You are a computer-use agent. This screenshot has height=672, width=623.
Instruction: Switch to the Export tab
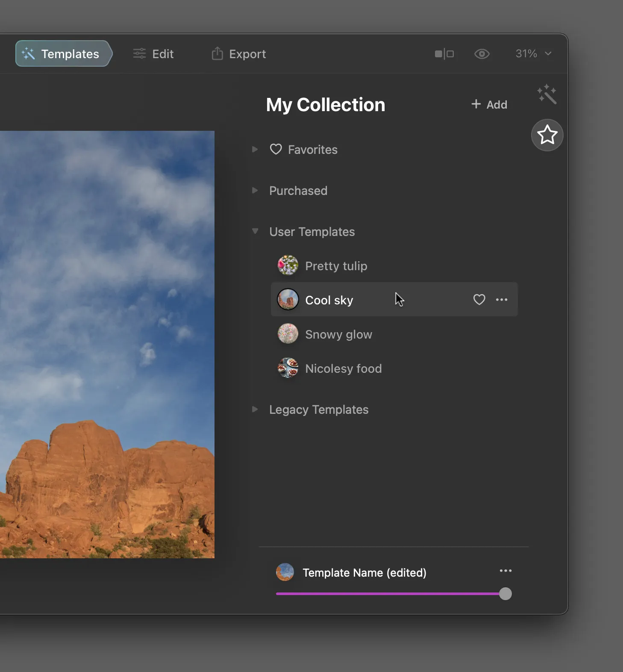239,54
